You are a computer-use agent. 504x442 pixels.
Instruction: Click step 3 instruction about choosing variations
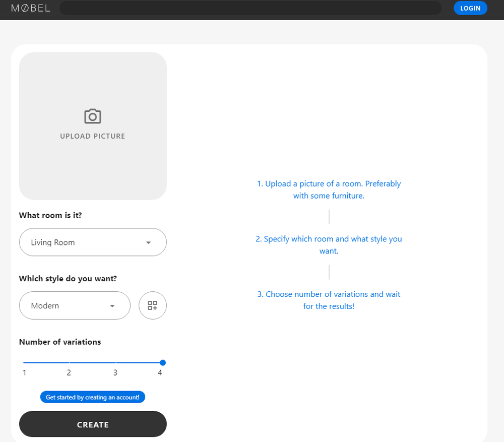329,300
